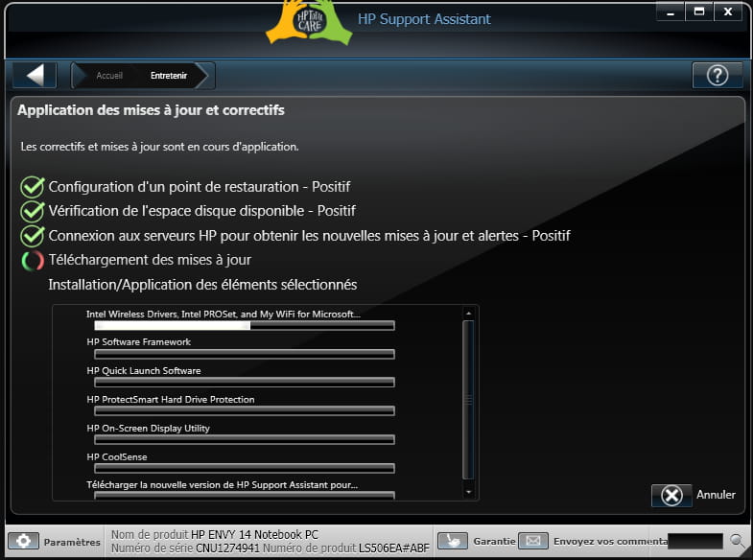Viewport: 753px width, 560px height.
Task: Click scroll down arrow in updates list
Action: pyautogui.click(x=468, y=492)
